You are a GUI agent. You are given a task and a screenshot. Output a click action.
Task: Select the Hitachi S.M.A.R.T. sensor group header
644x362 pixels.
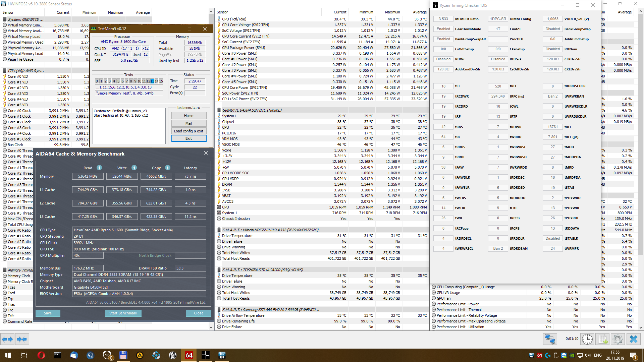[x=270, y=230]
